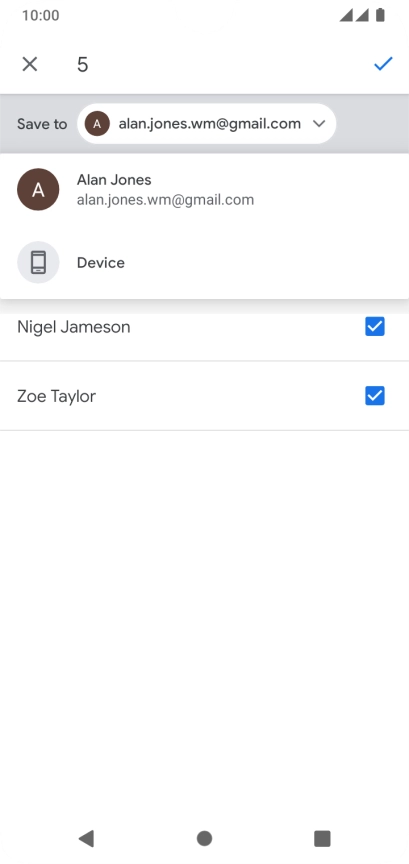The image size is (409, 864).
Task: Open the alan.jones.wm@gmail.com account selector chip
Action: pos(207,124)
